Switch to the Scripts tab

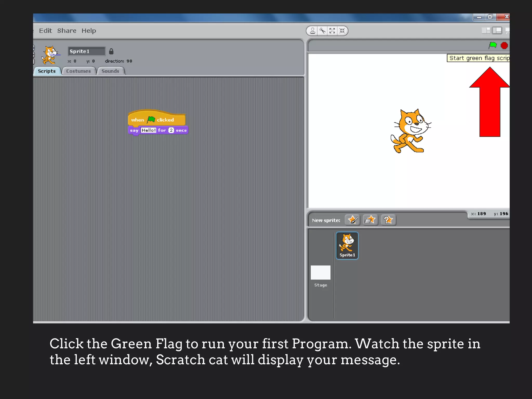47,71
